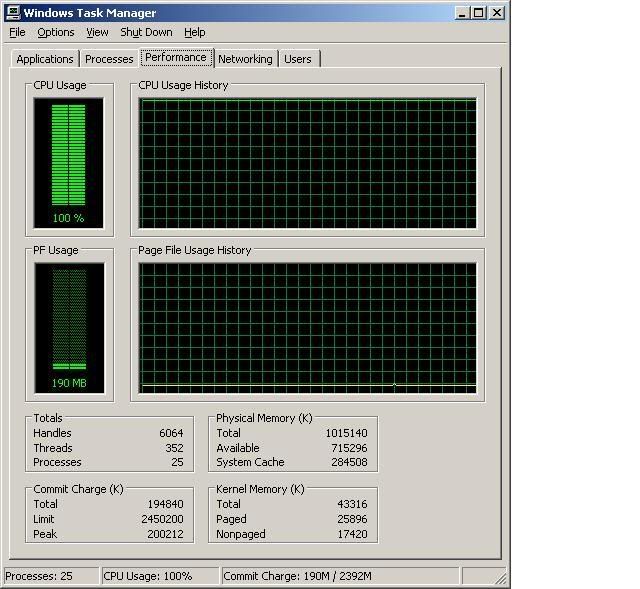Open the Shut Down menu
This screenshot has height=589, width=640.
146,33
